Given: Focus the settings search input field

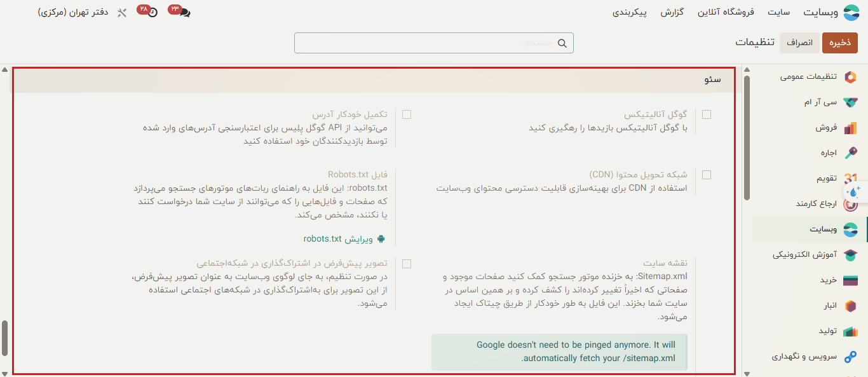Looking at the screenshot, I should 434,43.
